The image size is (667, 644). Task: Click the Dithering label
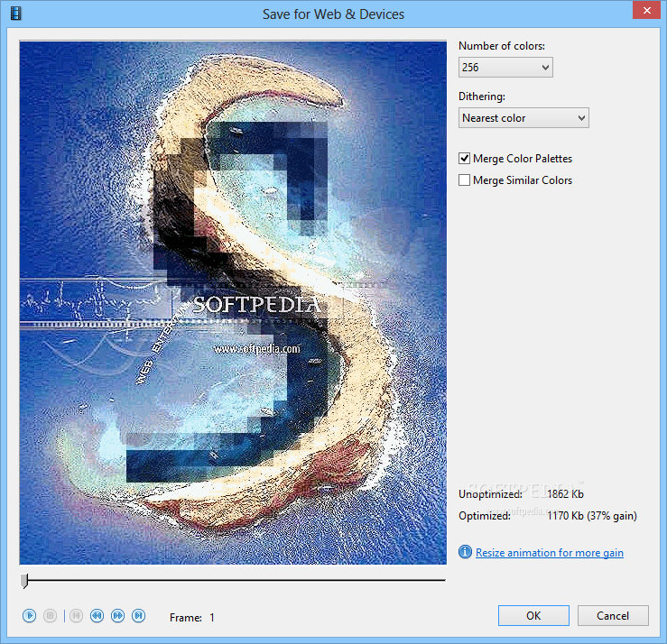click(482, 97)
